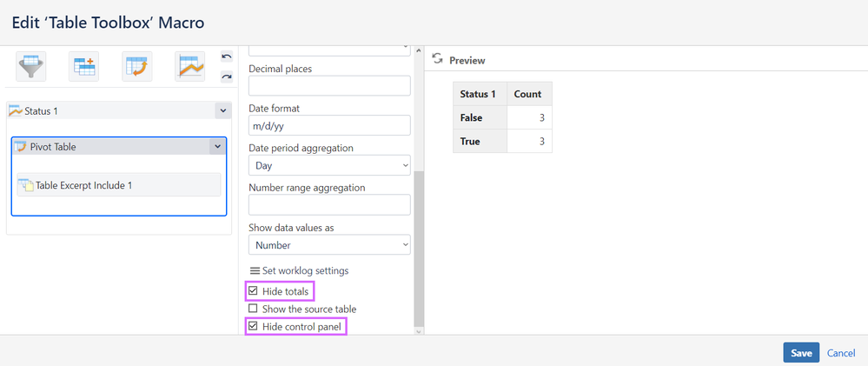Click the Date format field

point(329,126)
